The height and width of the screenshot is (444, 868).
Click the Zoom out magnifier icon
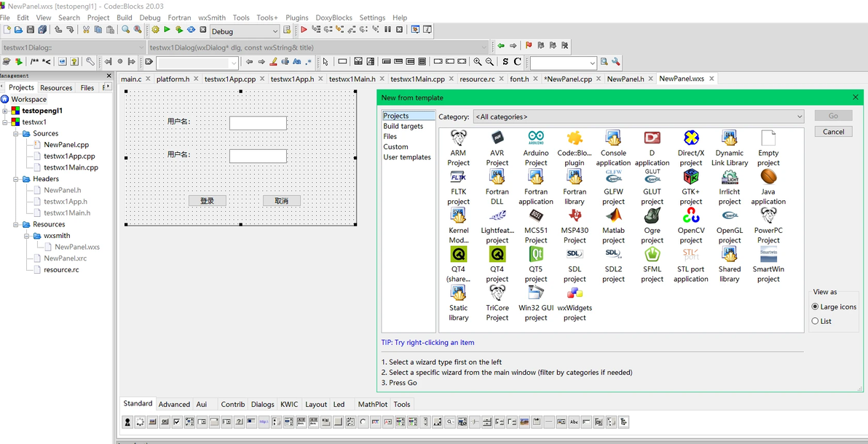(x=489, y=61)
